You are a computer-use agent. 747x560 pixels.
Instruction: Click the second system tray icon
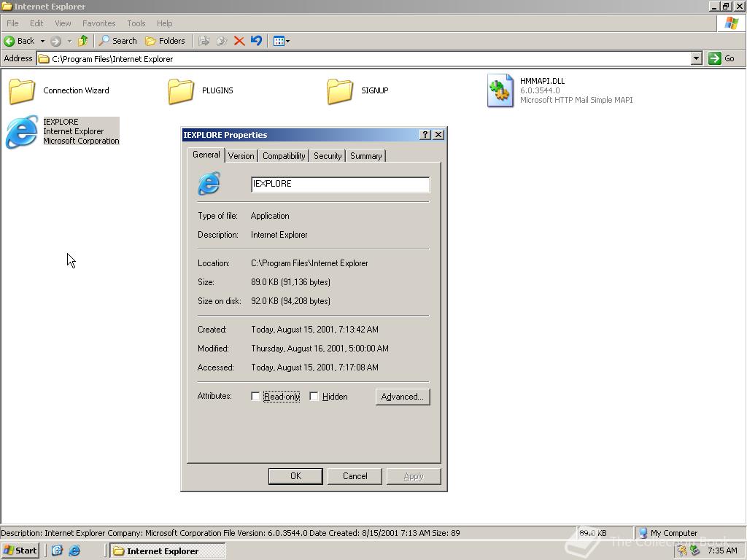tap(695, 551)
